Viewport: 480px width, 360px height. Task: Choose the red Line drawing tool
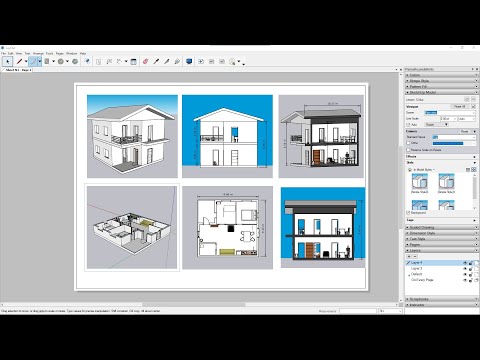19,61
